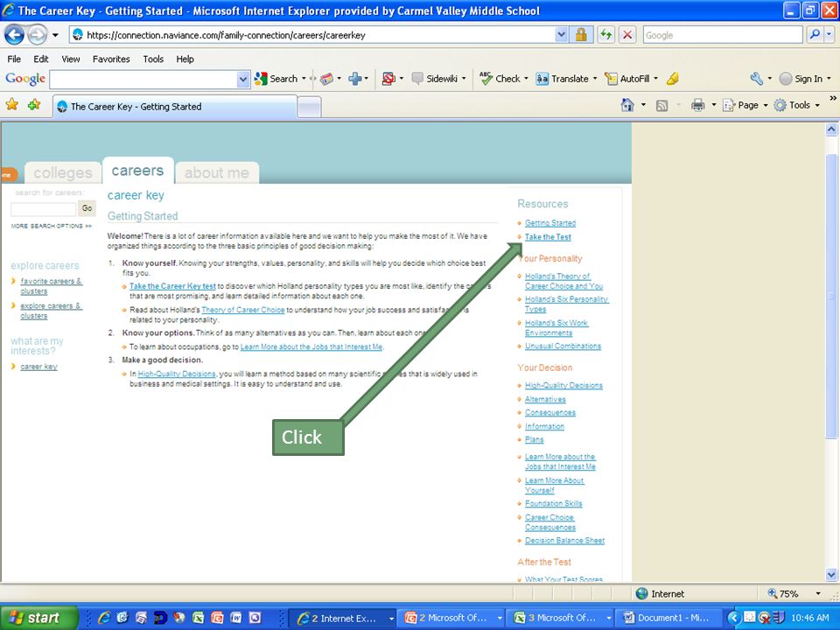The image size is (840, 630).
Task: Click the Add to Favorites star-plus icon
Action: coord(34,104)
